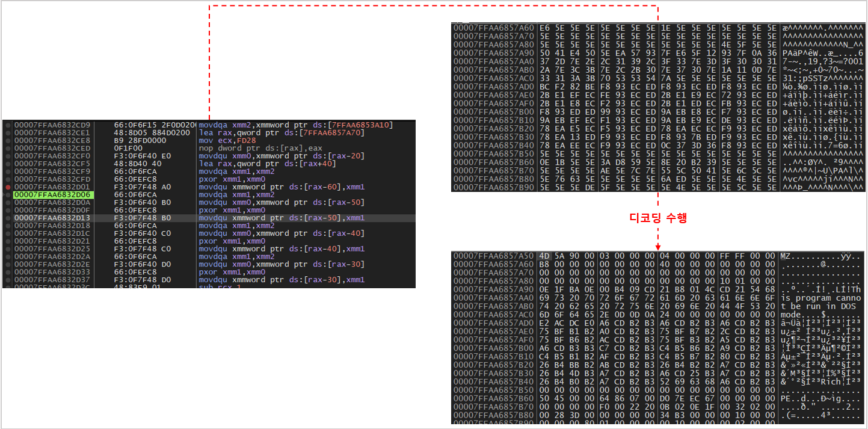The width and height of the screenshot is (868, 429).
Task: Toggle breakpoint dot beside address 00007FFAA6832CD9
Action: [7, 125]
